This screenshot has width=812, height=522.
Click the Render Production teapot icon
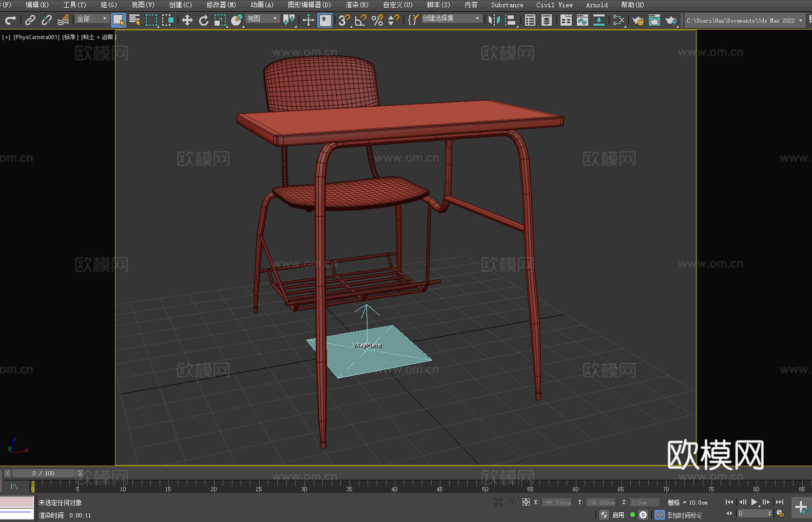[671, 20]
